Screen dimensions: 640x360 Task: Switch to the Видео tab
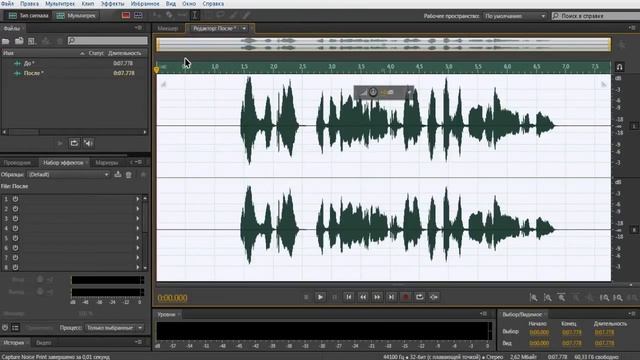pos(43,343)
